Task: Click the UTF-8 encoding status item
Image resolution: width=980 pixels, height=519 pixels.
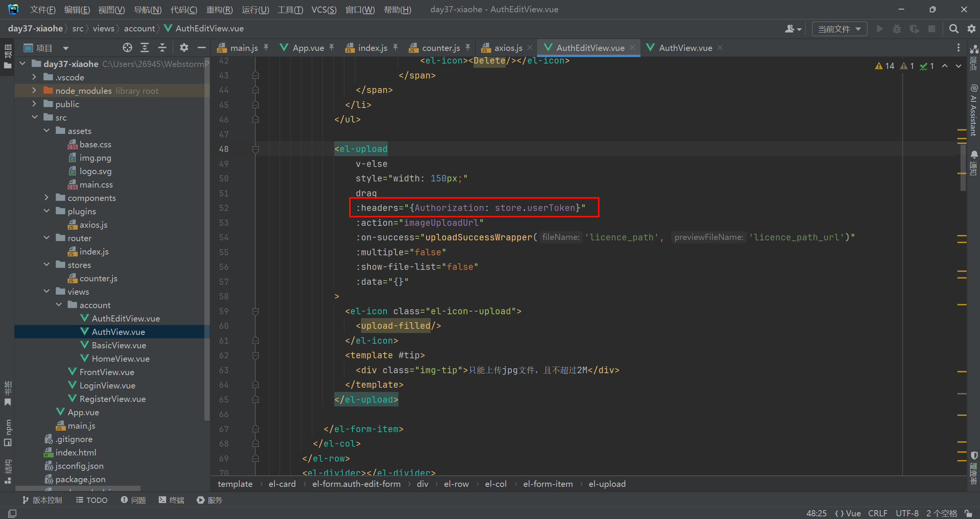Action: point(907,513)
